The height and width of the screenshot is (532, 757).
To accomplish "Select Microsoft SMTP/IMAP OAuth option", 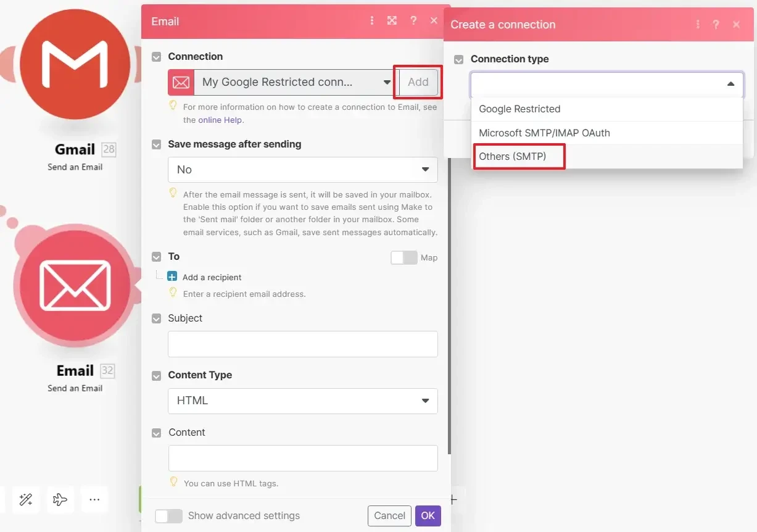I will pyautogui.click(x=607, y=133).
